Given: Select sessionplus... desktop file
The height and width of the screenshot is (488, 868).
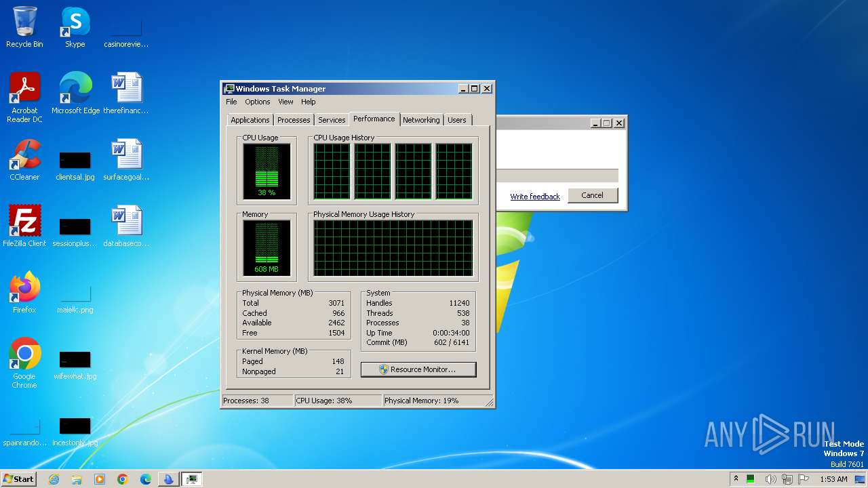Looking at the screenshot, I should pyautogui.click(x=75, y=232).
